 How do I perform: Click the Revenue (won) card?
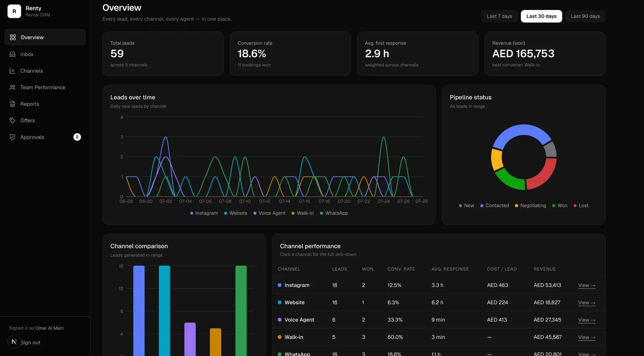tap(545, 54)
